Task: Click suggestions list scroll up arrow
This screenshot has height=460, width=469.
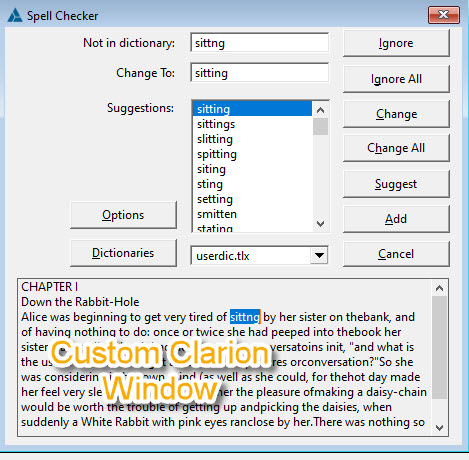Action: (x=320, y=110)
